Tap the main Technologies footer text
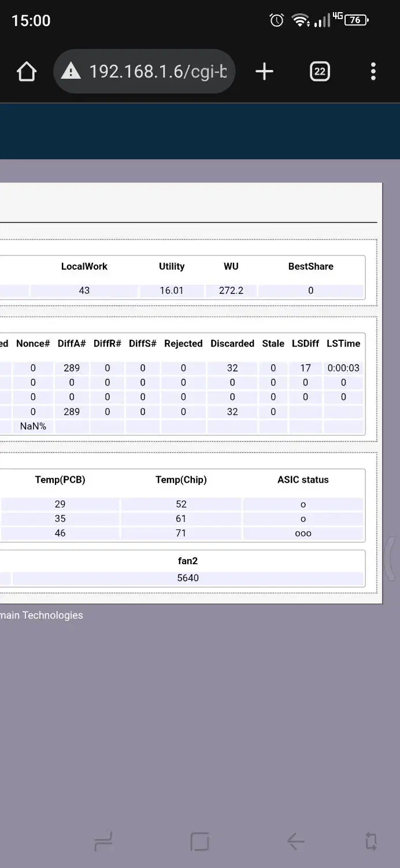Screen dimensions: 400x868 tap(42, 616)
